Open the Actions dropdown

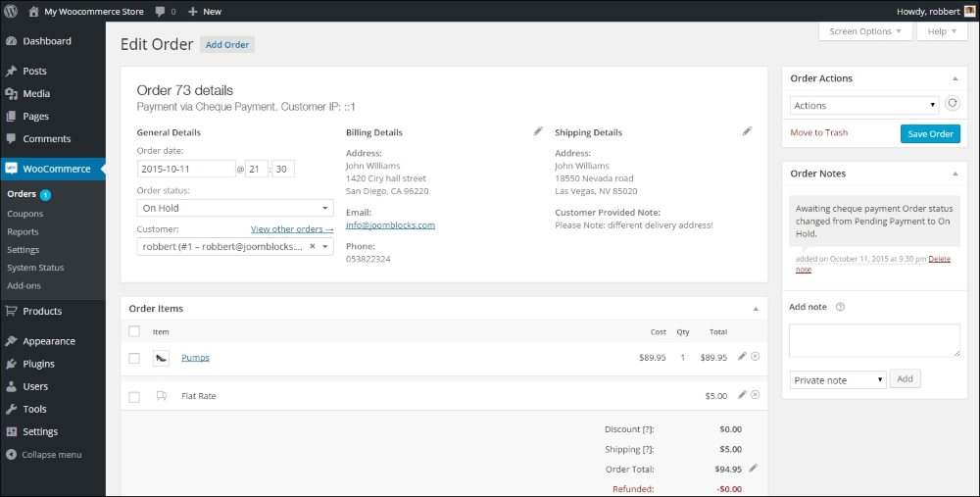pos(864,105)
